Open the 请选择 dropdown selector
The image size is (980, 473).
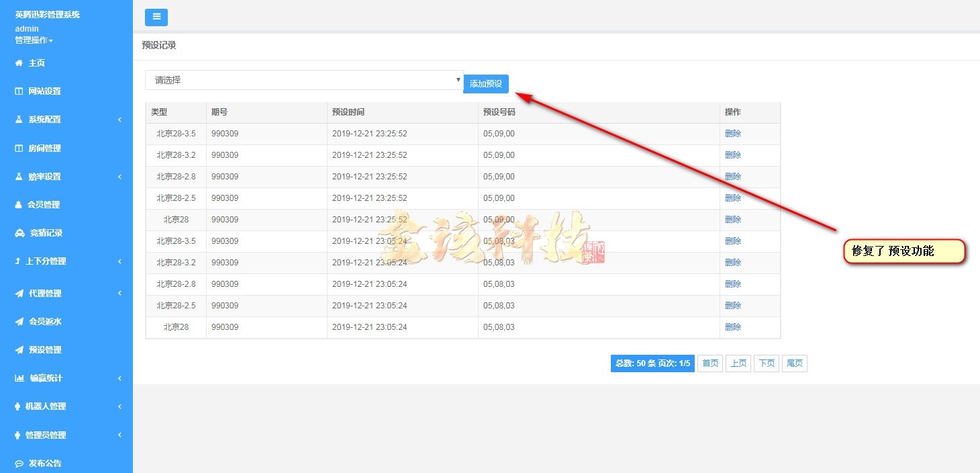point(304,80)
